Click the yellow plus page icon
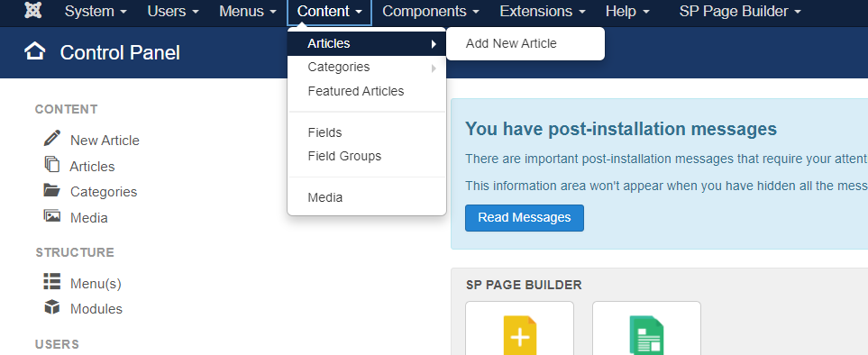Viewport: 868px width, 355px height. point(520,335)
